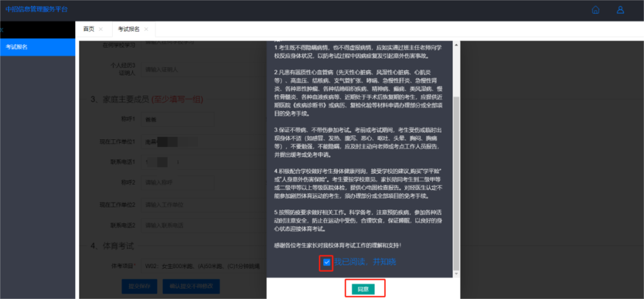This screenshot has height=299, width=644.
Task: Click the scrollbar up arrow in dialog
Action: pyautogui.click(x=456, y=44)
